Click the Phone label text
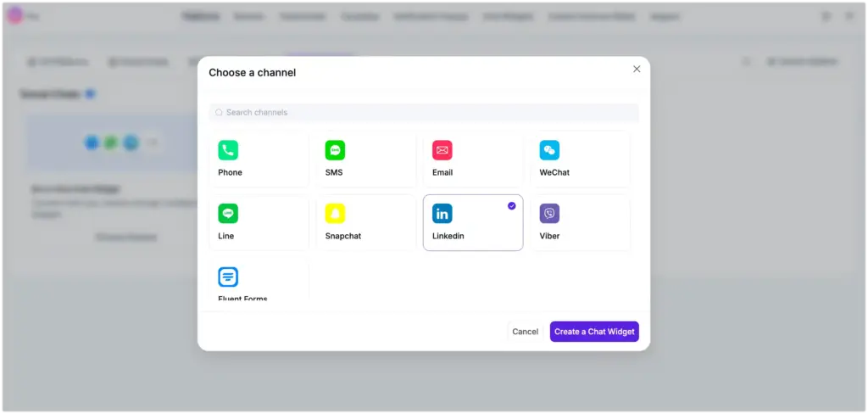The image size is (868, 414). 230,172
